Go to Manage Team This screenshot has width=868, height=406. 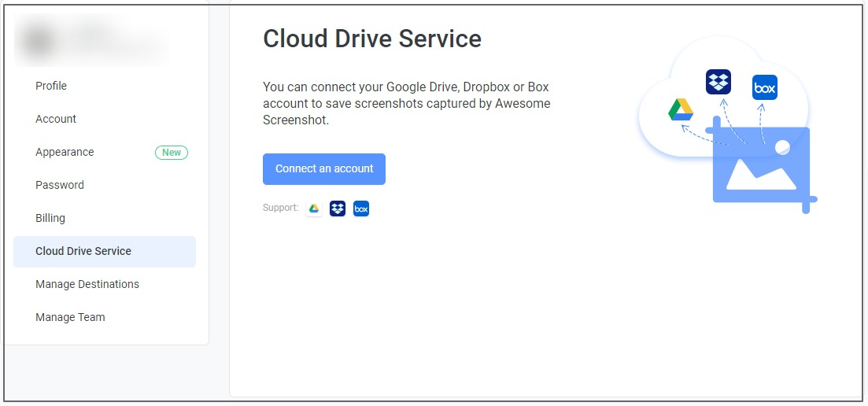coord(70,318)
